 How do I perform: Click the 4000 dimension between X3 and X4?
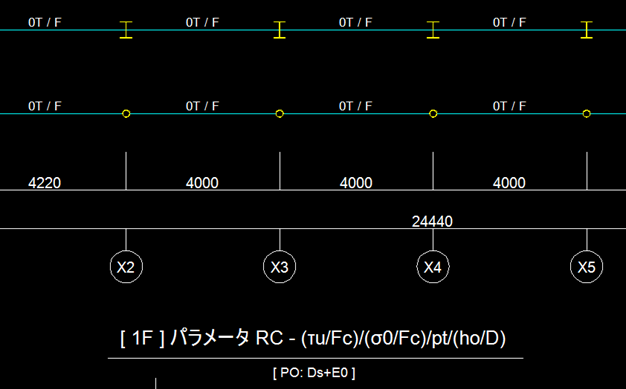(x=356, y=183)
